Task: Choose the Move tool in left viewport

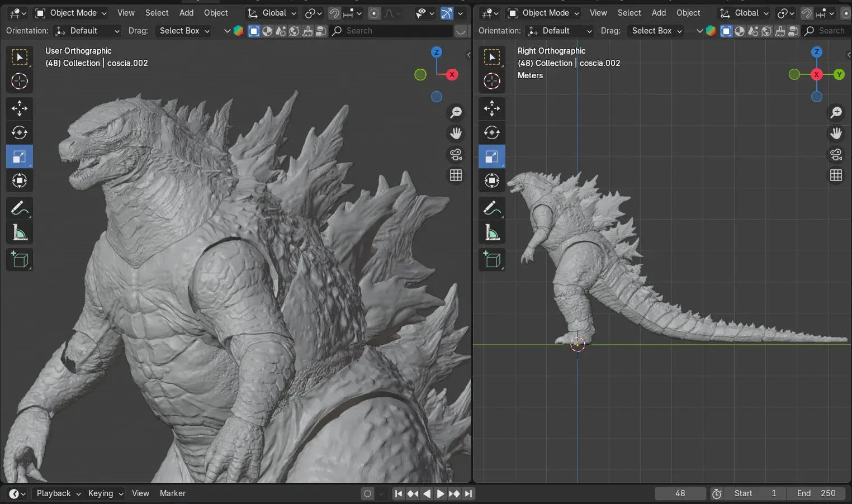Action: click(20, 108)
